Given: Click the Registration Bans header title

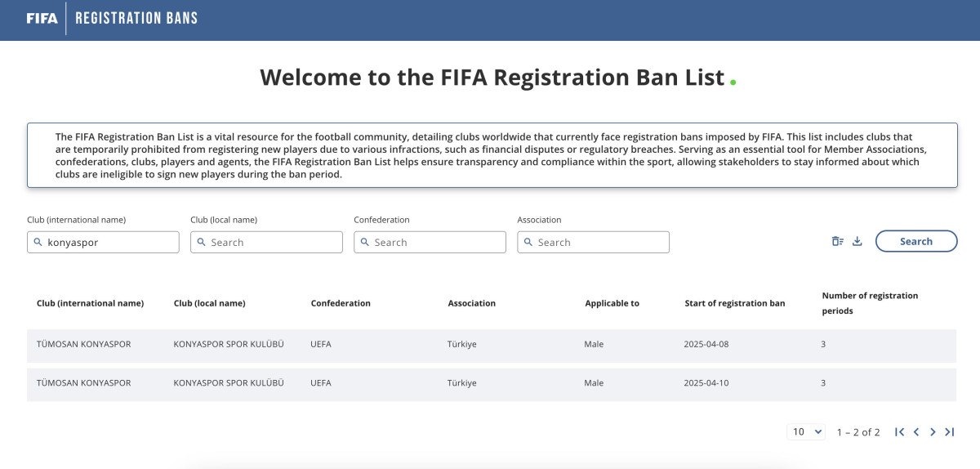Looking at the screenshot, I should (136, 19).
